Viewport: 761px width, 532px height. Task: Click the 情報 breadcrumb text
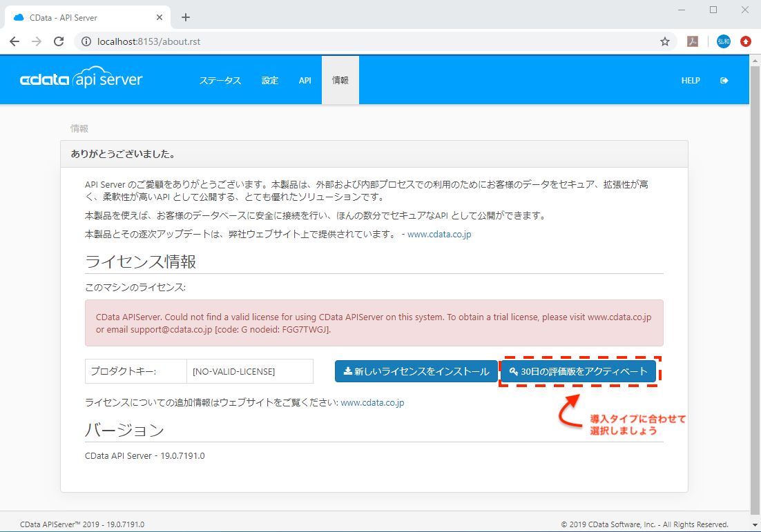79,128
